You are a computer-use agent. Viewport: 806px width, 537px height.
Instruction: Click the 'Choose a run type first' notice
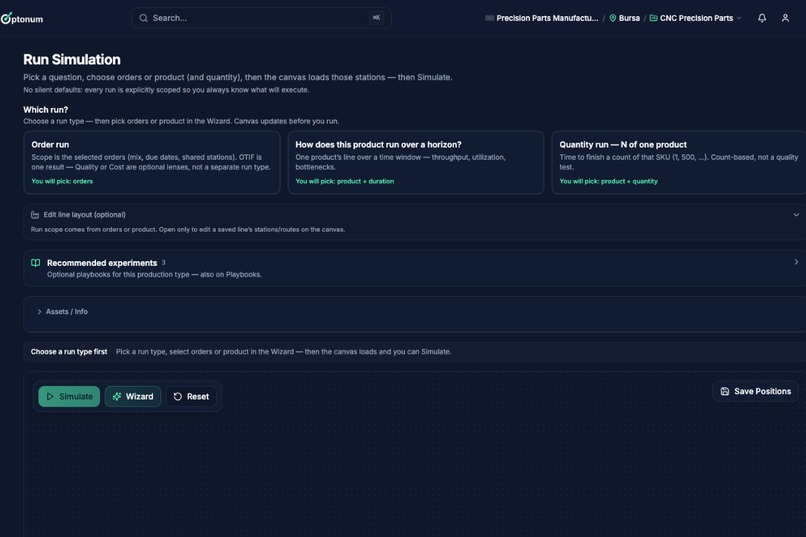click(x=69, y=352)
